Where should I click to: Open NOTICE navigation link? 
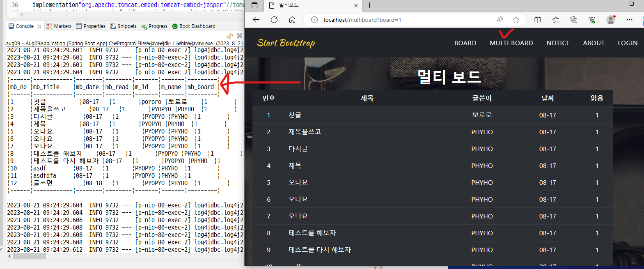(558, 43)
